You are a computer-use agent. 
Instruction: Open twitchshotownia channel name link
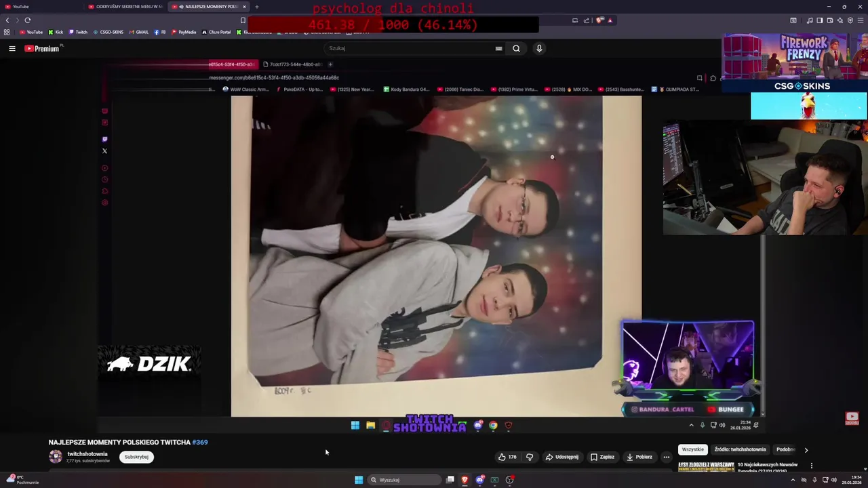point(87,454)
